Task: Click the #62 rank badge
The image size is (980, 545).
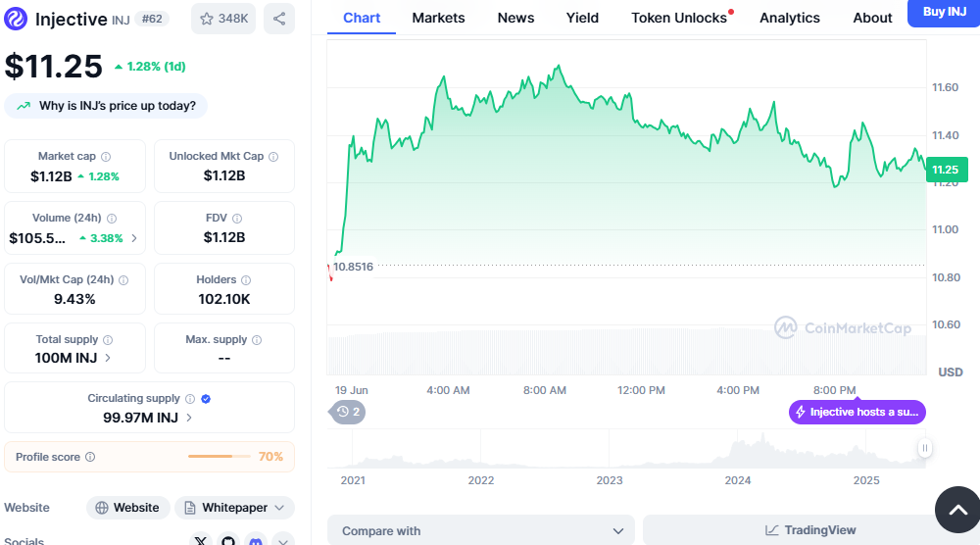Action: click(x=152, y=19)
